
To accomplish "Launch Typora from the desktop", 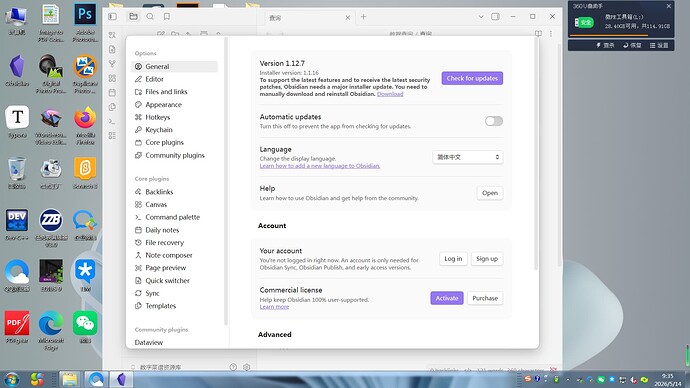I will 17,122.
